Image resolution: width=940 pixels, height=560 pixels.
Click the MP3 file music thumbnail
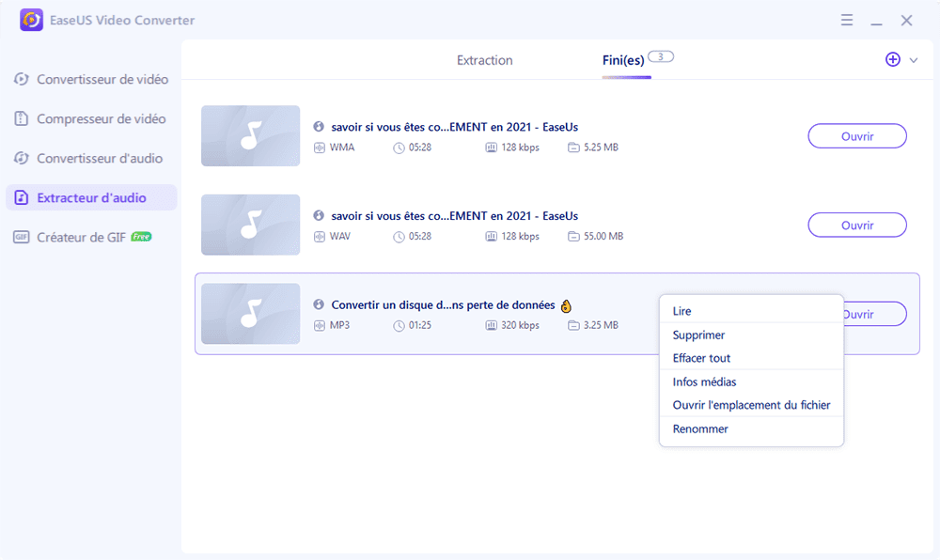[x=250, y=314]
